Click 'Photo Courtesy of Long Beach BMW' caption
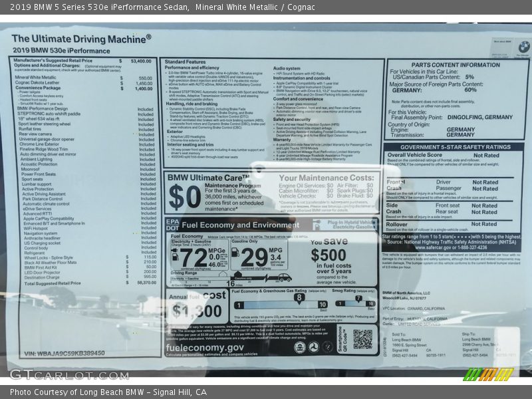The height and width of the screenshot is (399, 532). tap(108, 392)
